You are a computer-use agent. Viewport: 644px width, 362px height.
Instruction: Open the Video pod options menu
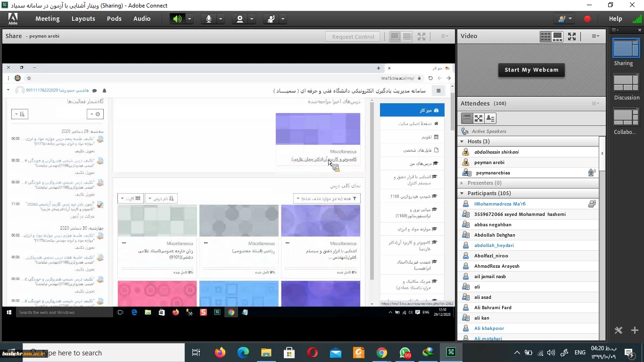click(x=595, y=36)
